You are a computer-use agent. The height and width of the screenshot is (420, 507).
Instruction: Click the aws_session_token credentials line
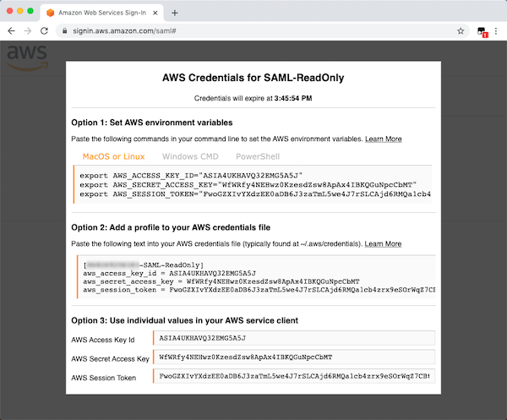pyautogui.click(x=259, y=290)
